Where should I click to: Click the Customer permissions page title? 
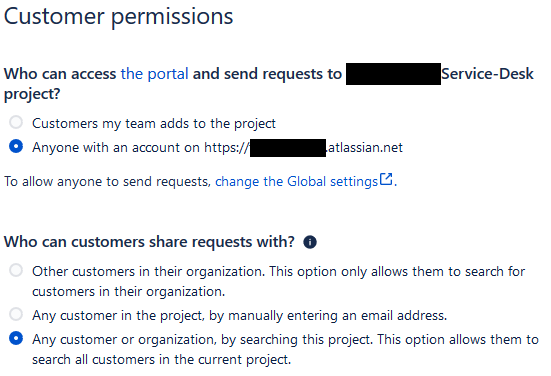118,17
